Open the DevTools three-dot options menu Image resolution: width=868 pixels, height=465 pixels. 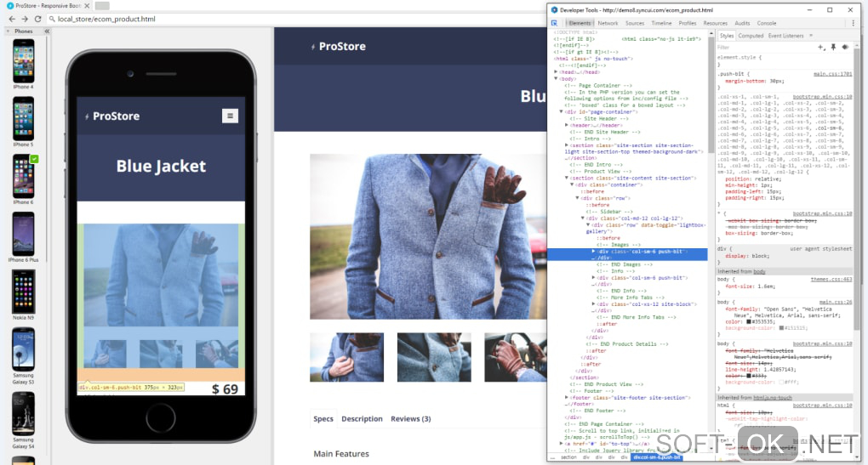pos(853,23)
